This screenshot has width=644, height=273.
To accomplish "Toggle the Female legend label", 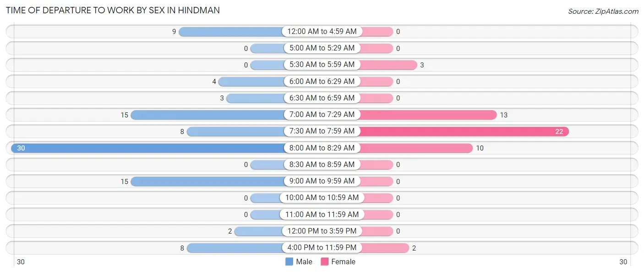I will [343, 262].
